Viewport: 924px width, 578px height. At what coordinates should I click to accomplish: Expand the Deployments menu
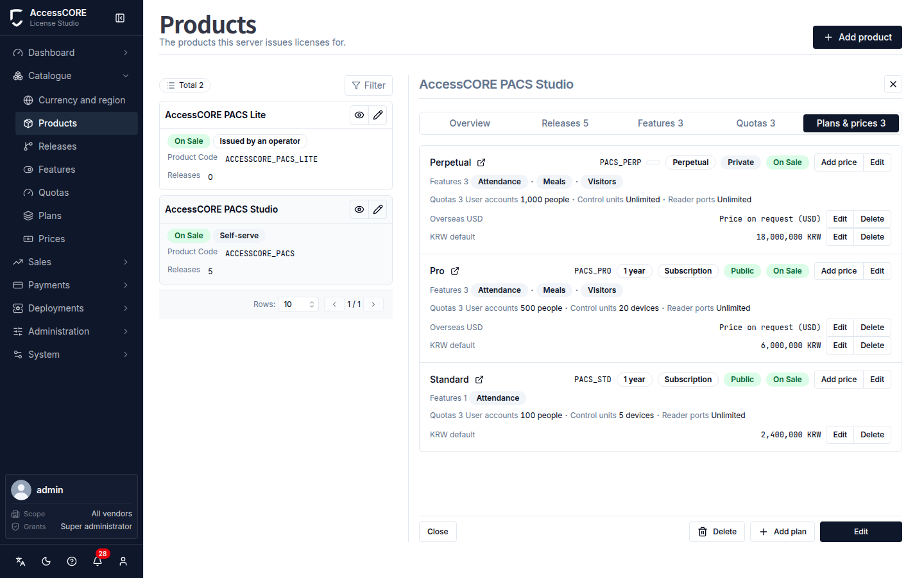[71, 308]
